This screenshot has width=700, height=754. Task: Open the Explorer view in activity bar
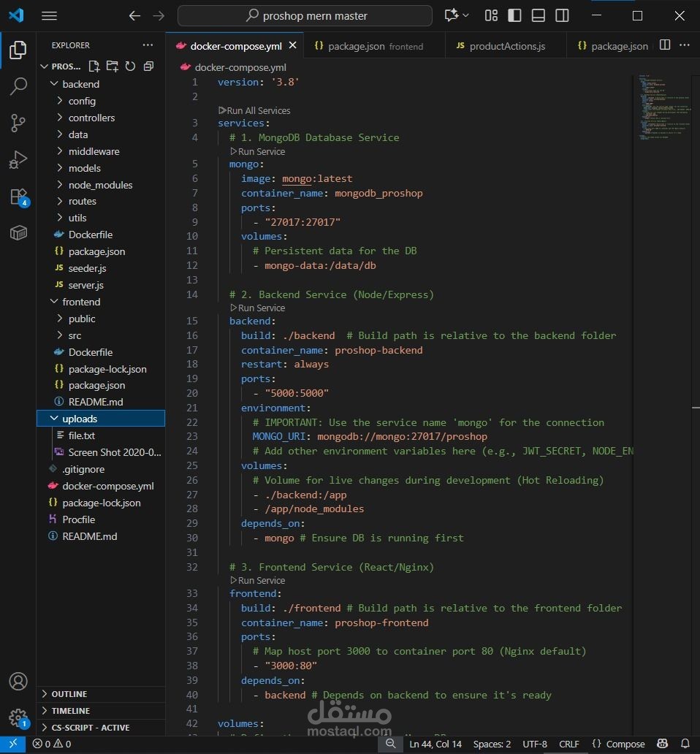pos(18,50)
